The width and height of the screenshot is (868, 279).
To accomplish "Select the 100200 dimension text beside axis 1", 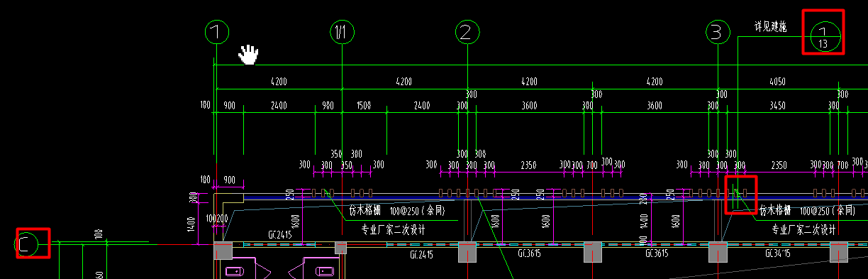I will click(x=218, y=219).
